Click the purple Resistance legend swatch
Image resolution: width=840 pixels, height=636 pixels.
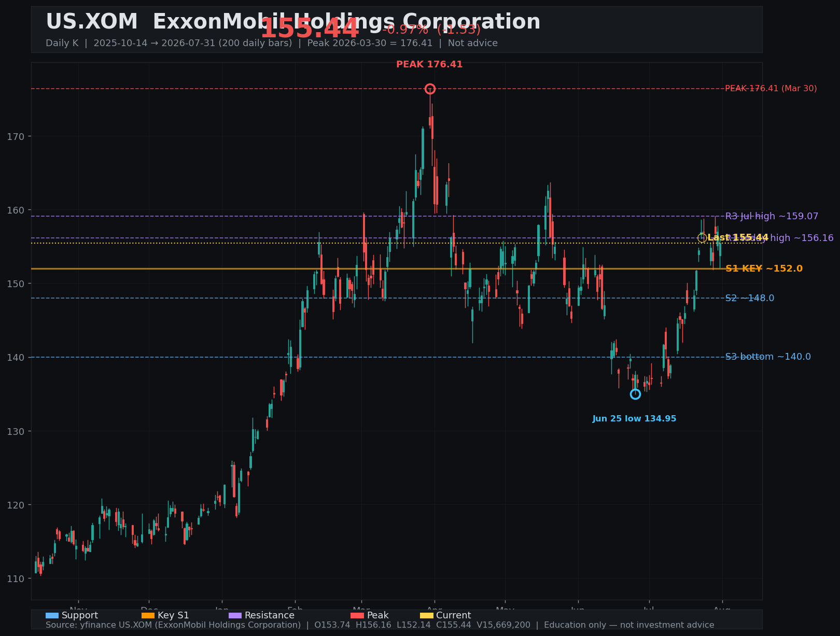(235, 615)
